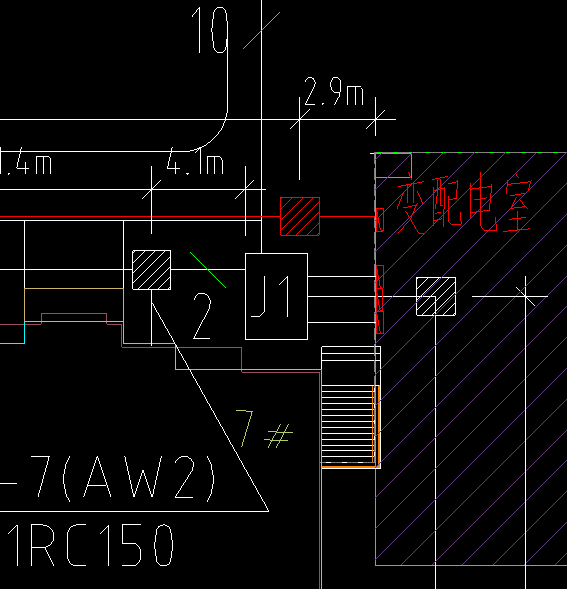This screenshot has height=589, width=567.
Task: Click the striped staircase symbol
Action: pyautogui.click(x=351, y=407)
